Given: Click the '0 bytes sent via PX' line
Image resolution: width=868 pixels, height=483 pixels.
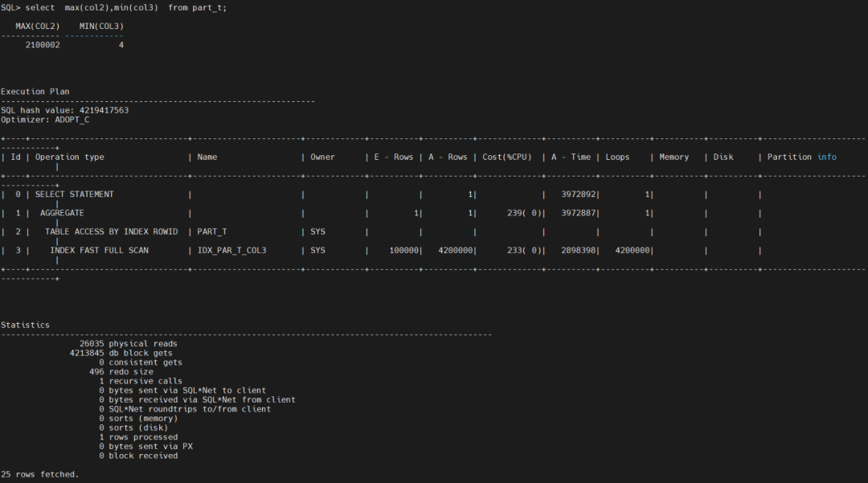Looking at the screenshot, I should [x=146, y=447].
